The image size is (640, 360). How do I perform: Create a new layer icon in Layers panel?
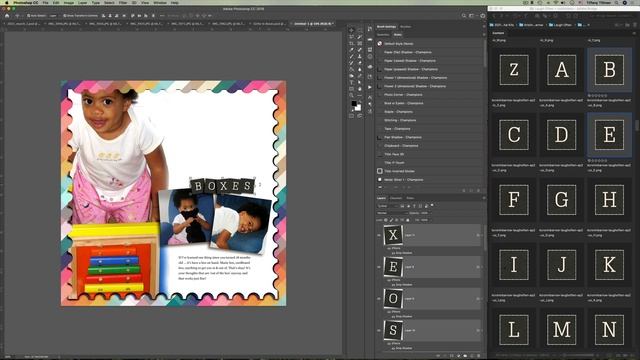coord(472,356)
